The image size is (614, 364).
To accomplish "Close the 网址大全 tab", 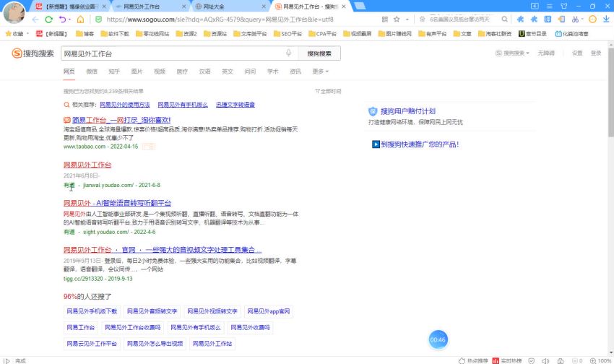I will click(264, 6).
